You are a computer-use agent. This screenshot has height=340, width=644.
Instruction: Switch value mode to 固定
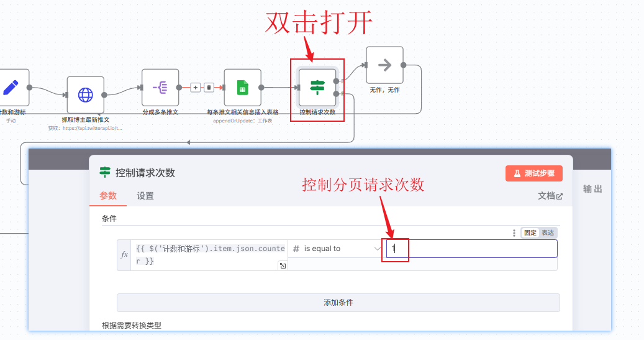(530, 232)
